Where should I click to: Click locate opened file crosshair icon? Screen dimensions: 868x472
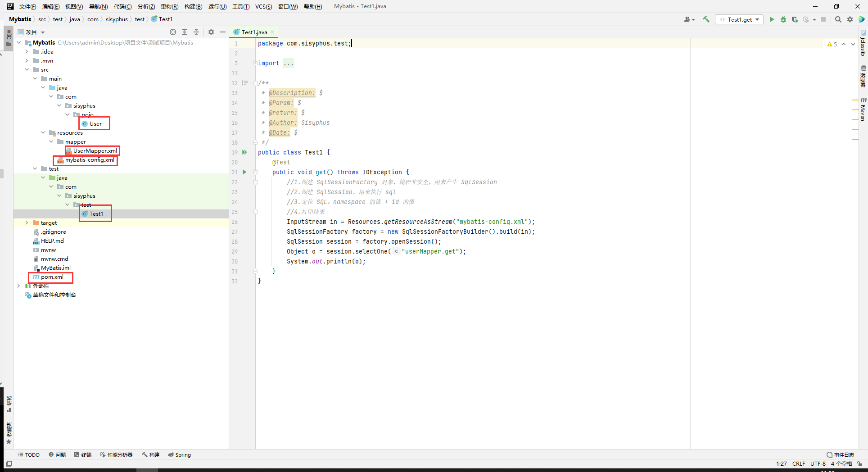click(x=173, y=32)
